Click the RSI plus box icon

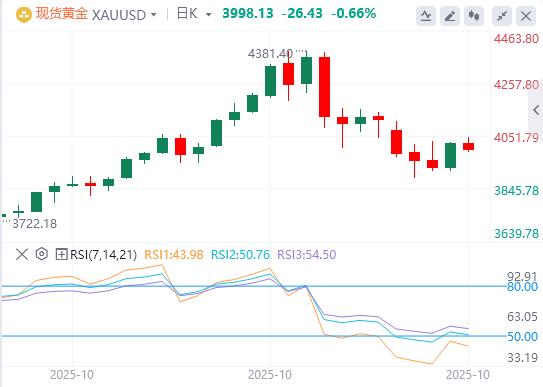click(61, 254)
